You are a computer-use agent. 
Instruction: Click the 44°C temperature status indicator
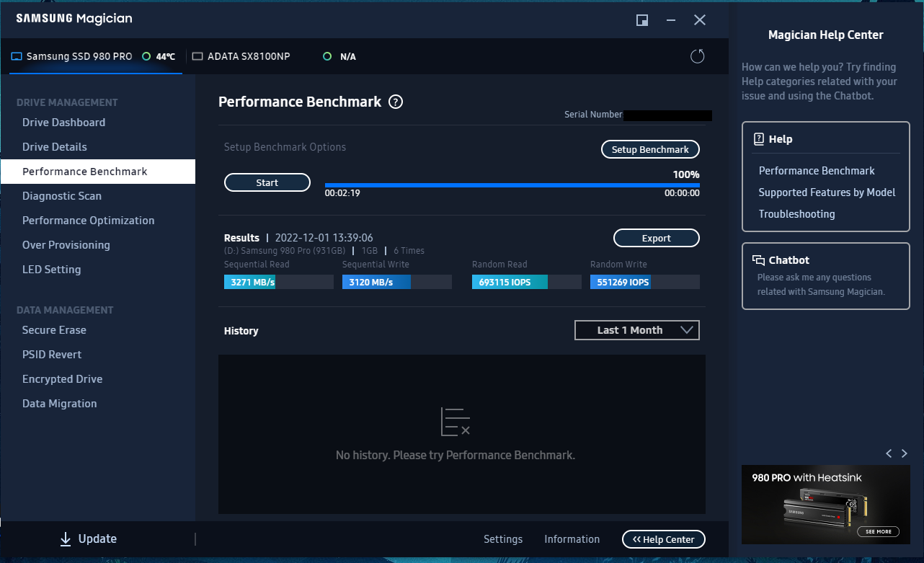[x=146, y=56]
